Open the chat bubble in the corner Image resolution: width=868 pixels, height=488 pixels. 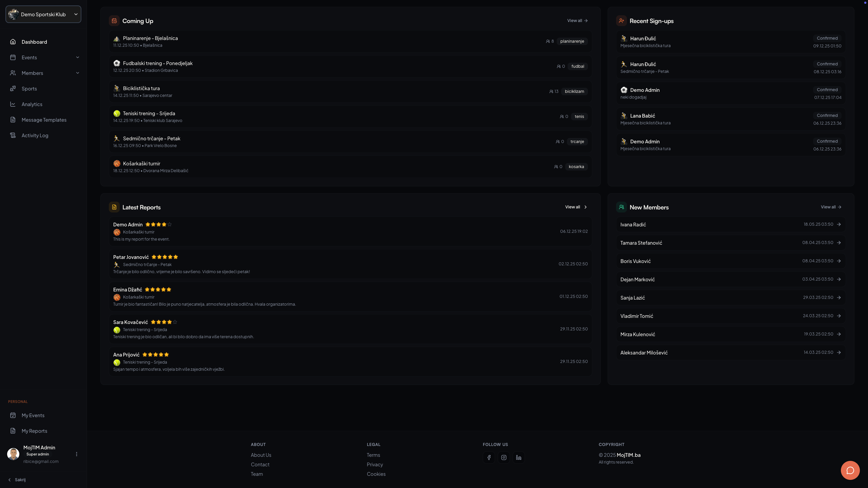(850, 470)
